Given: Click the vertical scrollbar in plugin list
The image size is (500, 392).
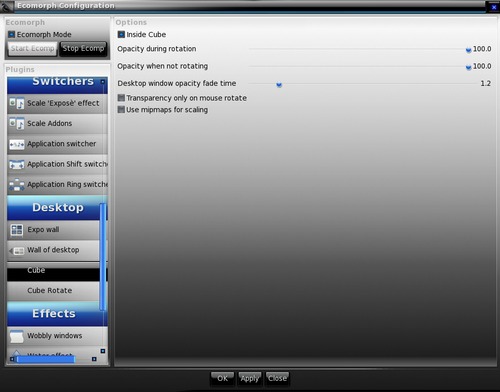Looking at the screenshot, I should tap(103, 257).
